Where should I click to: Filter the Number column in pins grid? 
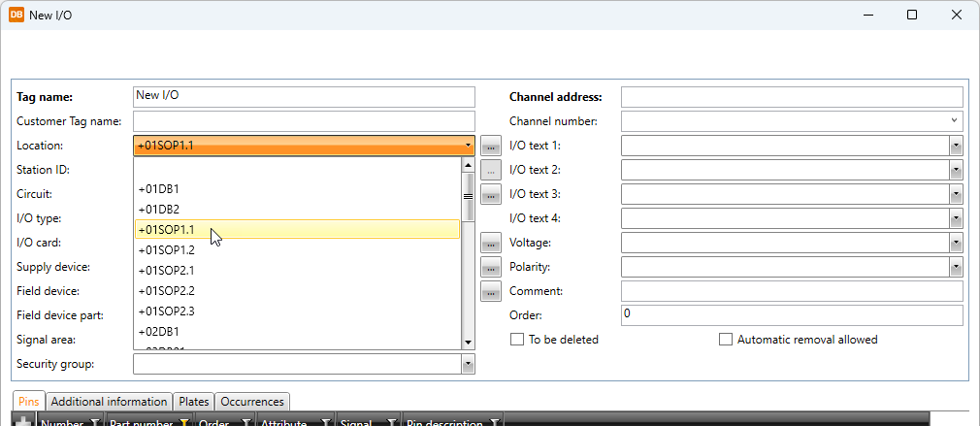(x=94, y=423)
